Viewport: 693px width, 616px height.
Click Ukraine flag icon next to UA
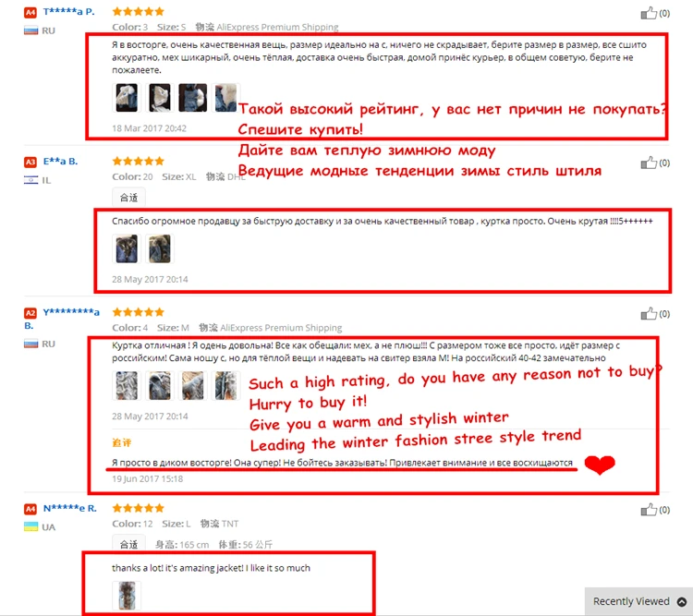click(x=30, y=526)
